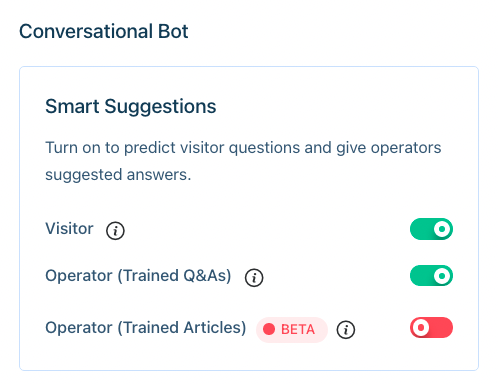Screen dimensions: 498x384
Task: Click the Visitor label
Action: pos(69,229)
